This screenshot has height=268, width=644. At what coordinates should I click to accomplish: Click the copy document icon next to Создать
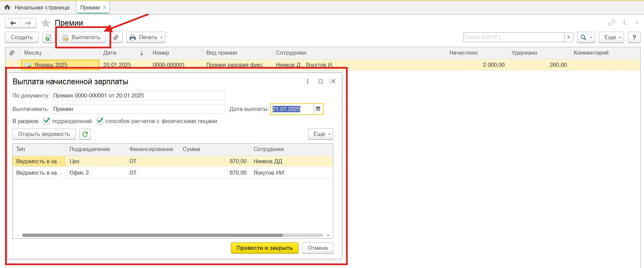point(48,37)
